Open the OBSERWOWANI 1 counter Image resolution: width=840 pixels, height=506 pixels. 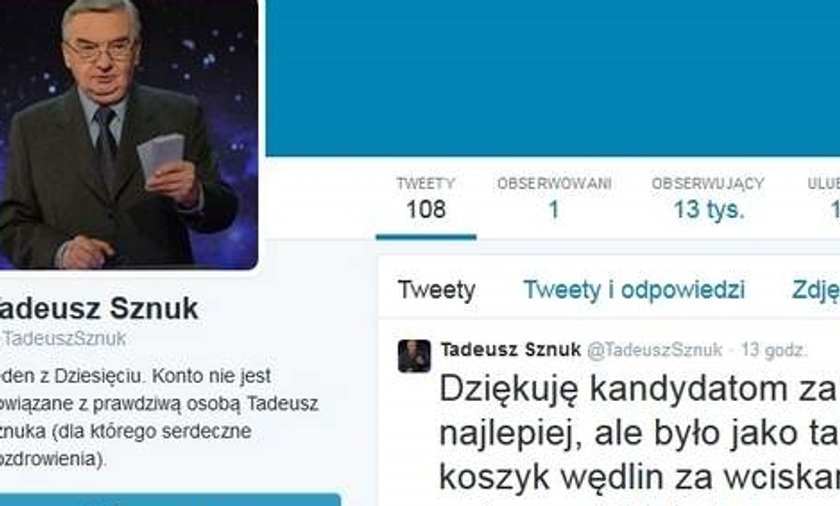(x=554, y=198)
